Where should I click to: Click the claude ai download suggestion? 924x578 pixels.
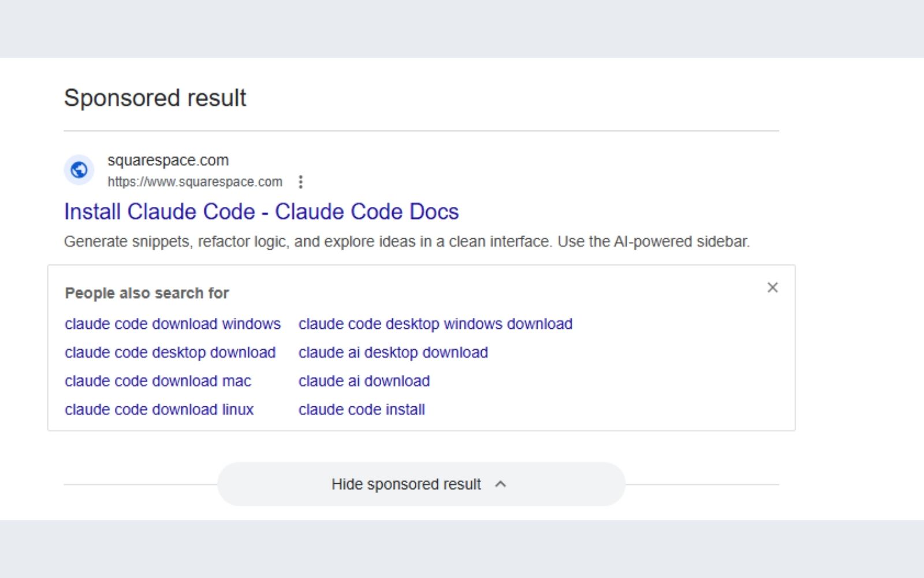tap(364, 381)
